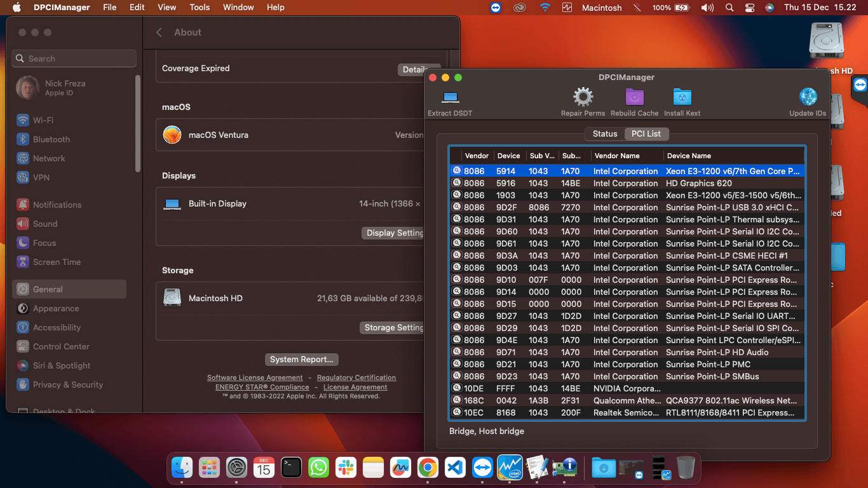Open the File menu
This screenshot has width=868, height=488.
(110, 8)
